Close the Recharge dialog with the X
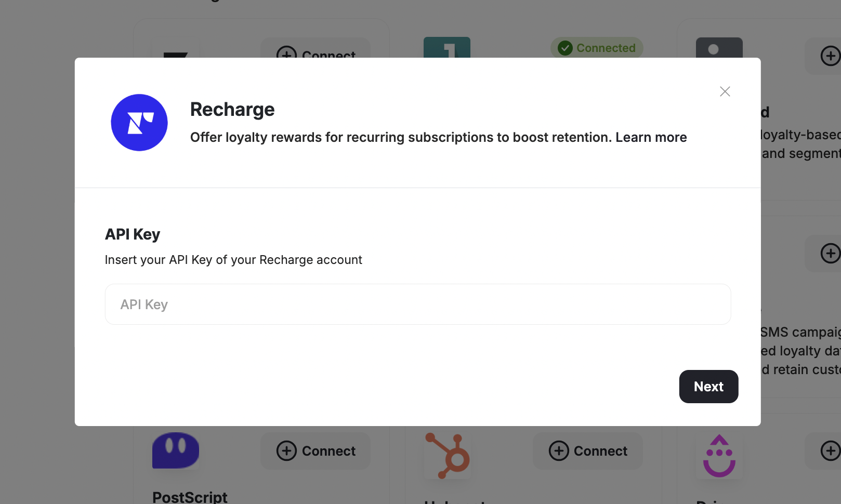 coord(725,91)
